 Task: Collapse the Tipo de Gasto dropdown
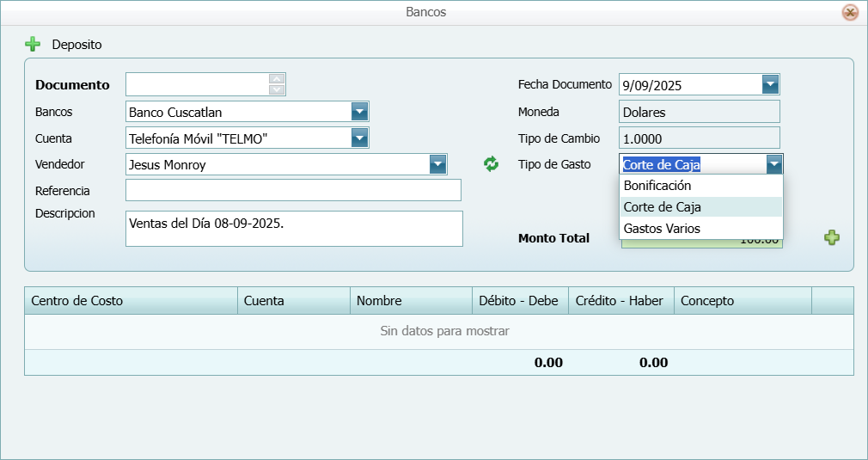[773, 164]
